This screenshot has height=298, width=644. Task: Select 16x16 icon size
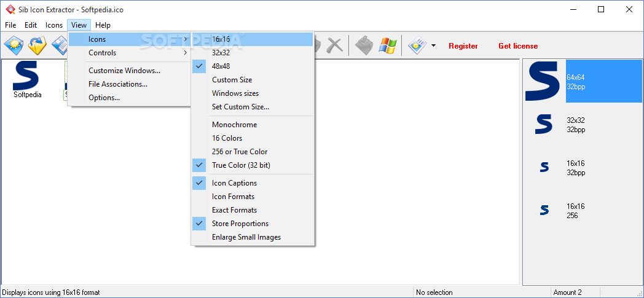(x=253, y=39)
